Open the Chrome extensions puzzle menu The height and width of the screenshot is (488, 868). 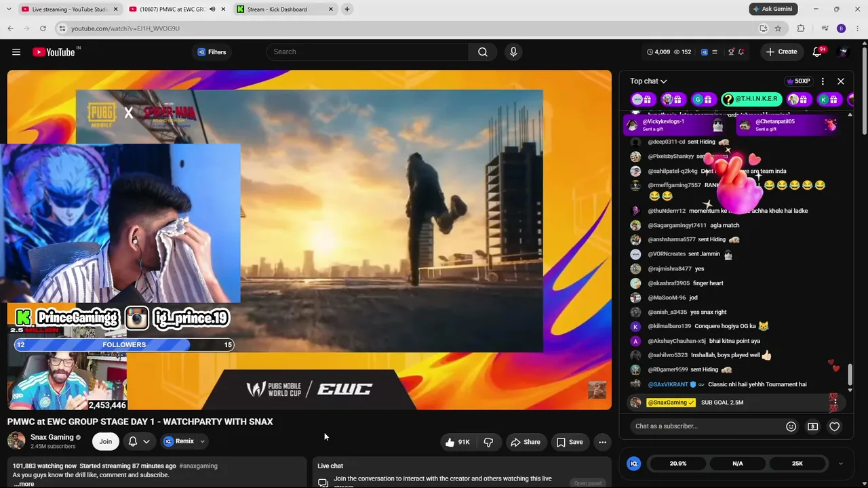[801, 28]
